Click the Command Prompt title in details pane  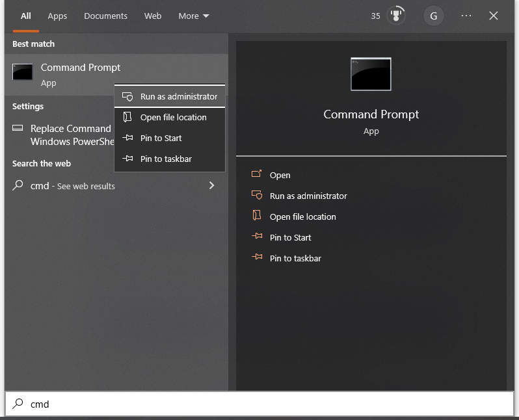(371, 114)
